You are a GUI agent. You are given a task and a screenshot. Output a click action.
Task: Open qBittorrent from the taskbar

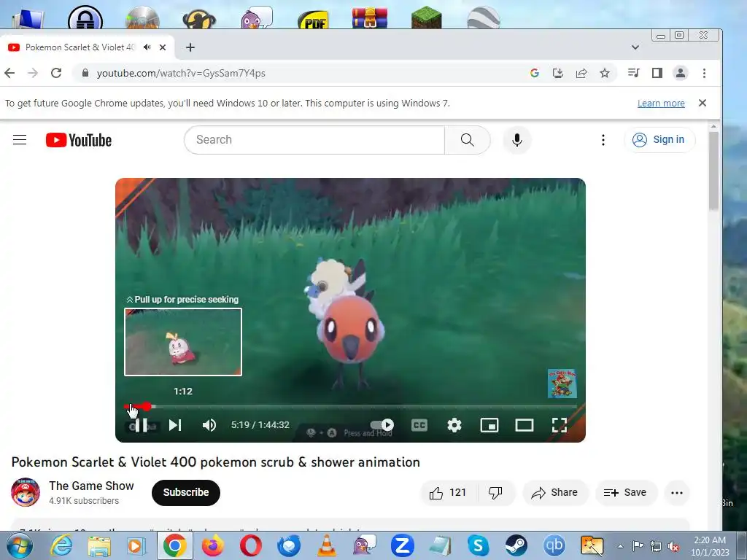554,545
